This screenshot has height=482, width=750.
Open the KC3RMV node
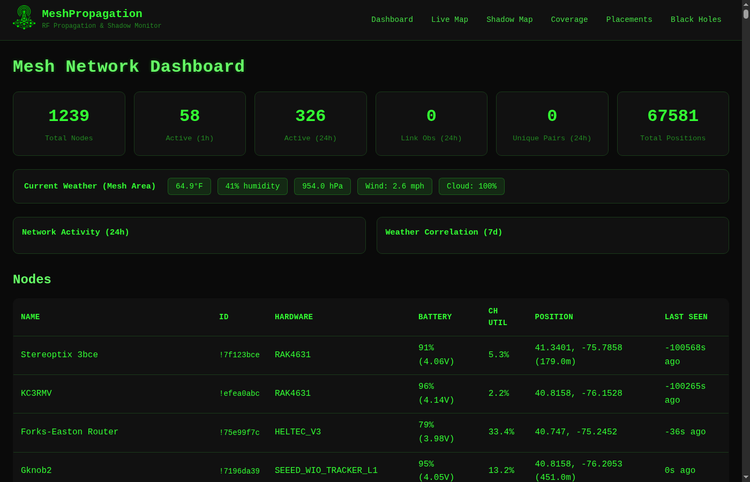[x=36, y=394]
